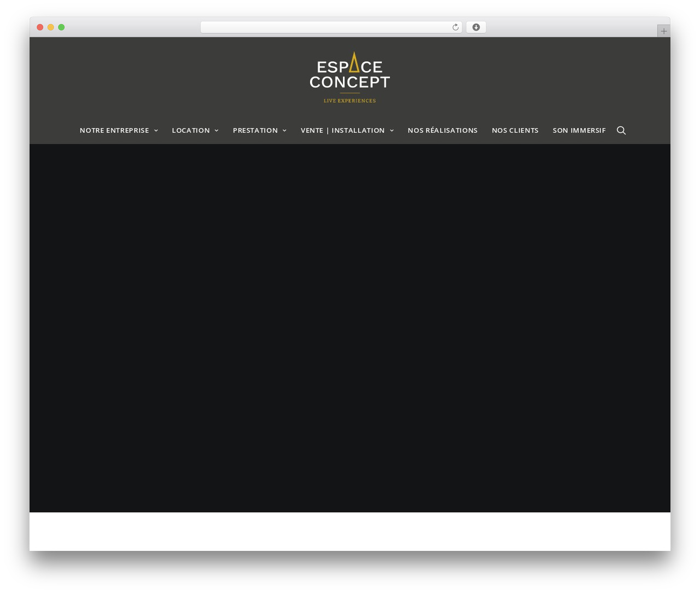Expand the Prestation submenu chevron
The height and width of the screenshot is (593, 700).
point(284,130)
